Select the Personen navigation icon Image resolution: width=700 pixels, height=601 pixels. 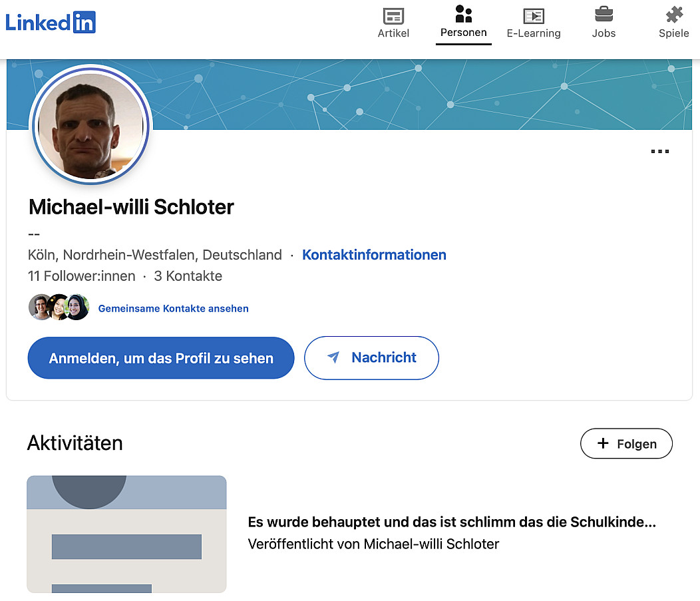(x=463, y=15)
